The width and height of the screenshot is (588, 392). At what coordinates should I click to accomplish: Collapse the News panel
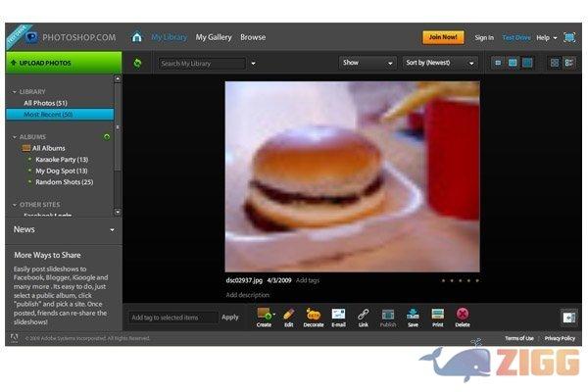point(112,230)
